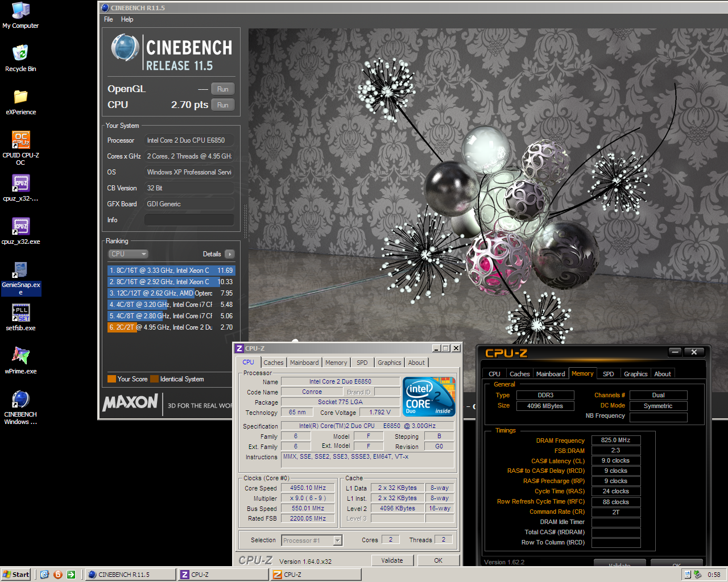
Task: Switch to SPD tab in light CPU-Z
Action: (362, 363)
